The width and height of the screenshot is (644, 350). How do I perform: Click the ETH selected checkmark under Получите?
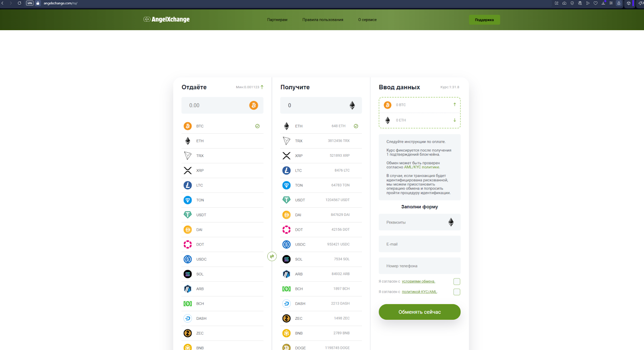coord(356,126)
